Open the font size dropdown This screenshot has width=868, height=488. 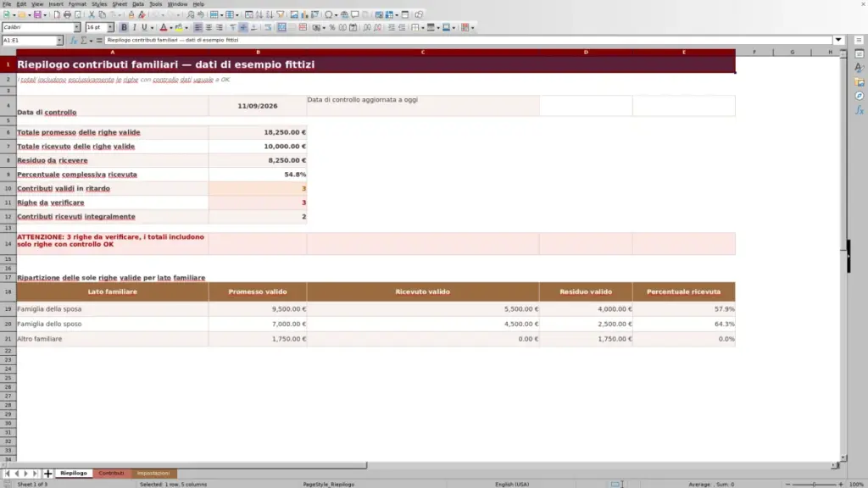110,27
